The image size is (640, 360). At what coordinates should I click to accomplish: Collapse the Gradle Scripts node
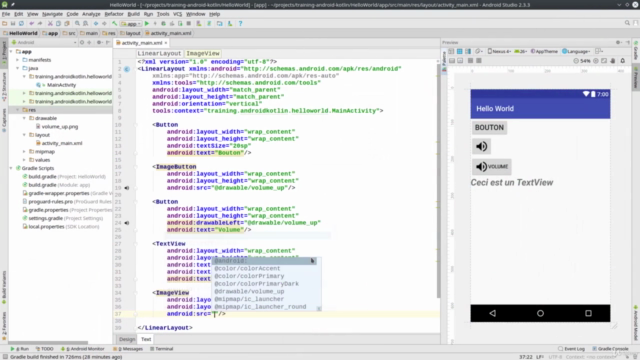(11, 168)
